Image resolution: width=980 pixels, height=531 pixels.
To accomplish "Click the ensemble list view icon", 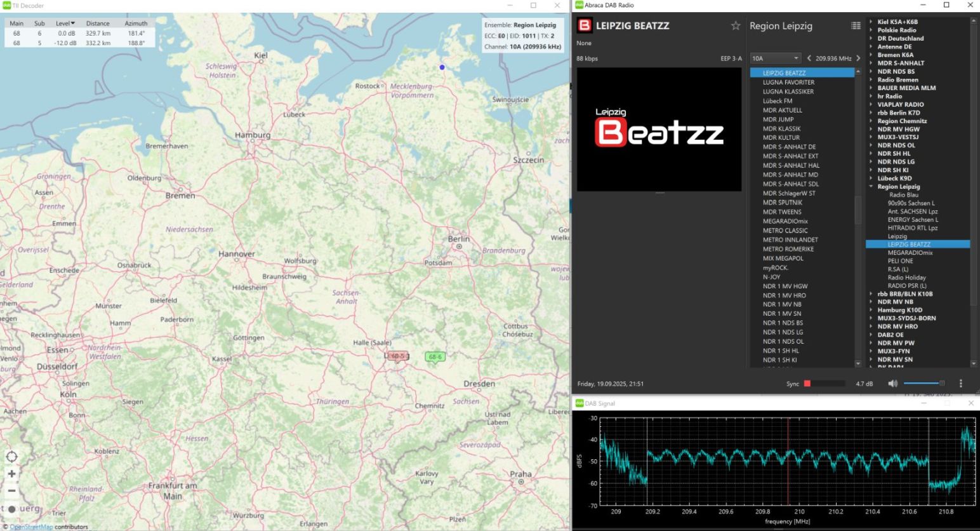I will 856,26.
